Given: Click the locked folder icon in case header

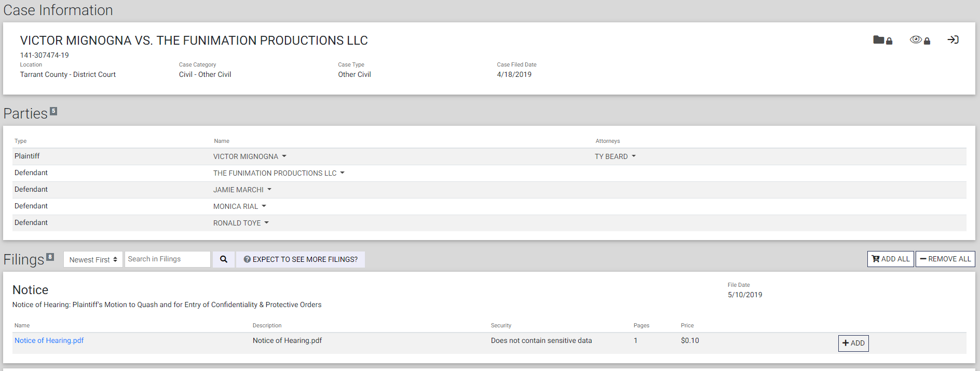Looking at the screenshot, I should click(882, 40).
